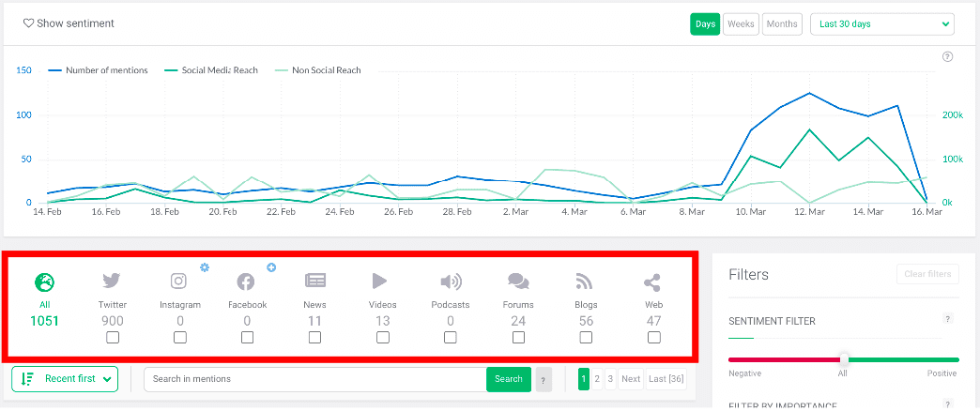Image resolution: width=980 pixels, height=411 pixels.
Task: Click the Positive slider label
Action: [x=942, y=373]
